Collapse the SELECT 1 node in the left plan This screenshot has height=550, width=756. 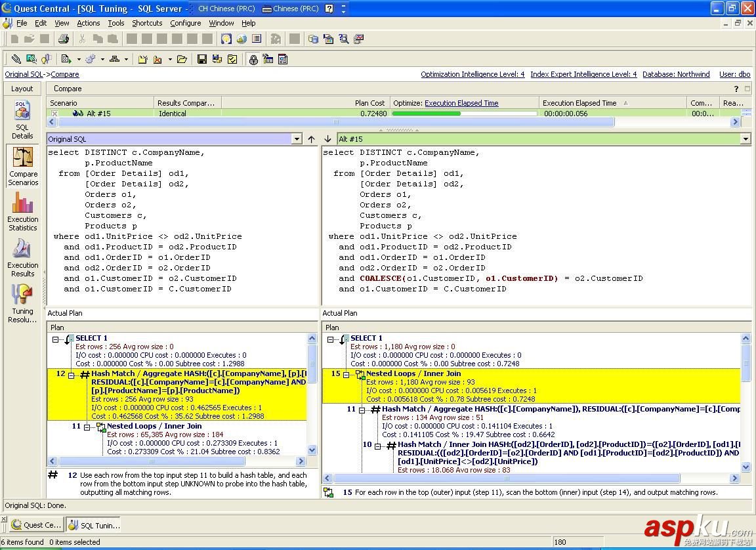[x=56, y=339]
